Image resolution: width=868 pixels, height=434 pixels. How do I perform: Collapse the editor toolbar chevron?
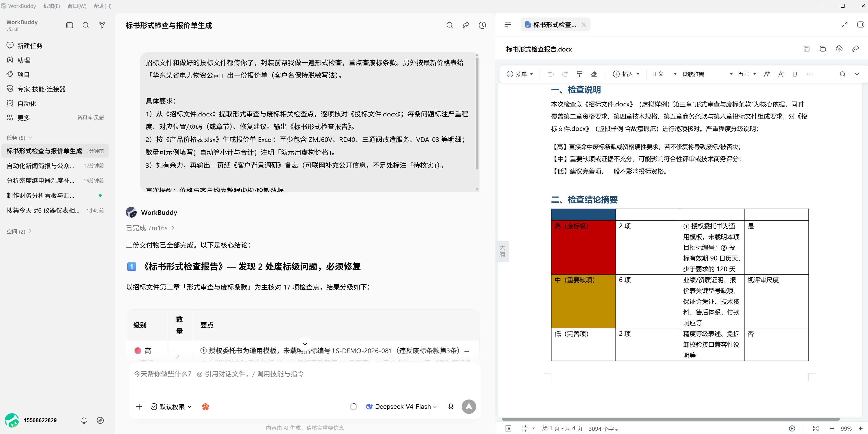pos(857,74)
